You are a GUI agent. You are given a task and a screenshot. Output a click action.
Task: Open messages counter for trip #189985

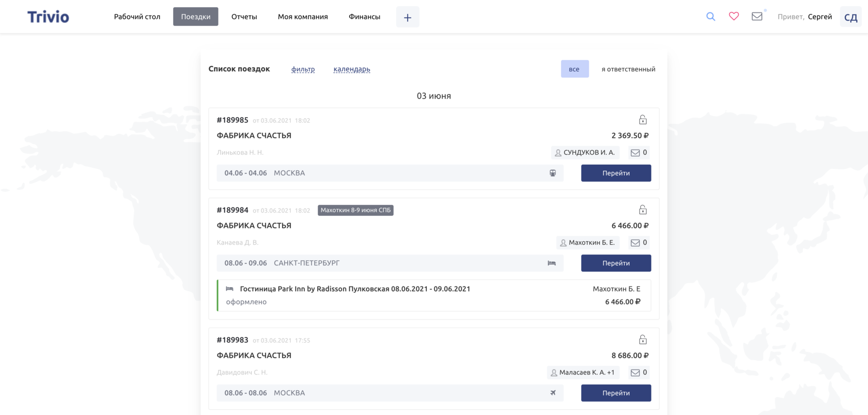click(639, 152)
